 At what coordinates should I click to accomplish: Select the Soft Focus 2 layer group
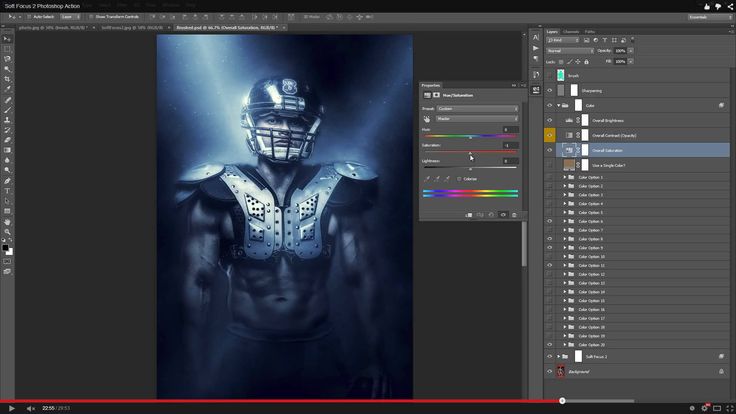click(597, 356)
